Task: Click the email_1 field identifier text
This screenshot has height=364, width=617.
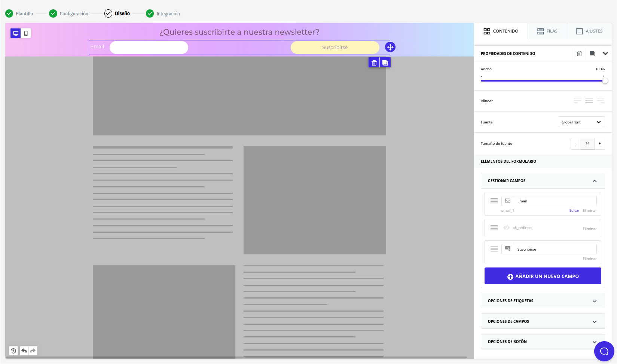Action: pyautogui.click(x=508, y=211)
